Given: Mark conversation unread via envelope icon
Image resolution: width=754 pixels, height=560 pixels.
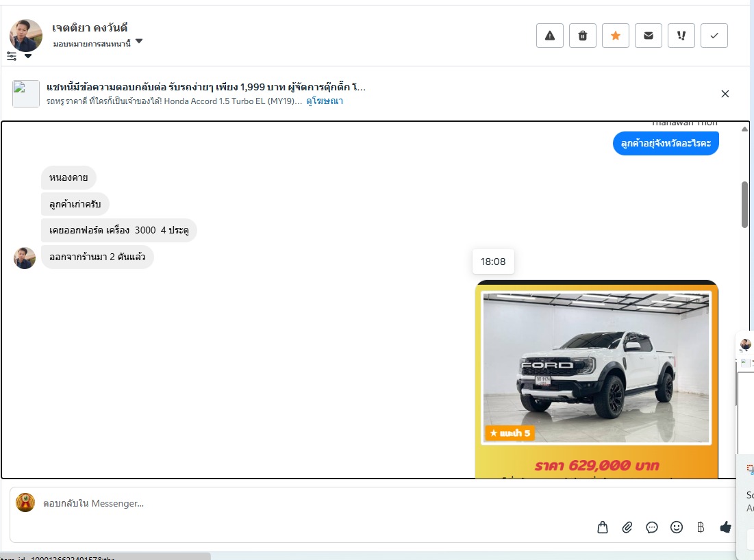Looking at the screenshot, I should click(x=649, y=36).
